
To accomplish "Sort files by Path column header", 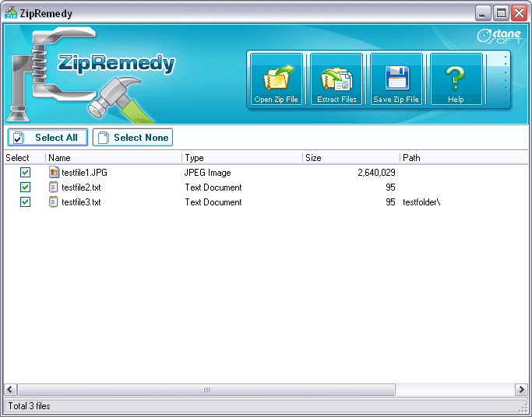I will 463,157.
